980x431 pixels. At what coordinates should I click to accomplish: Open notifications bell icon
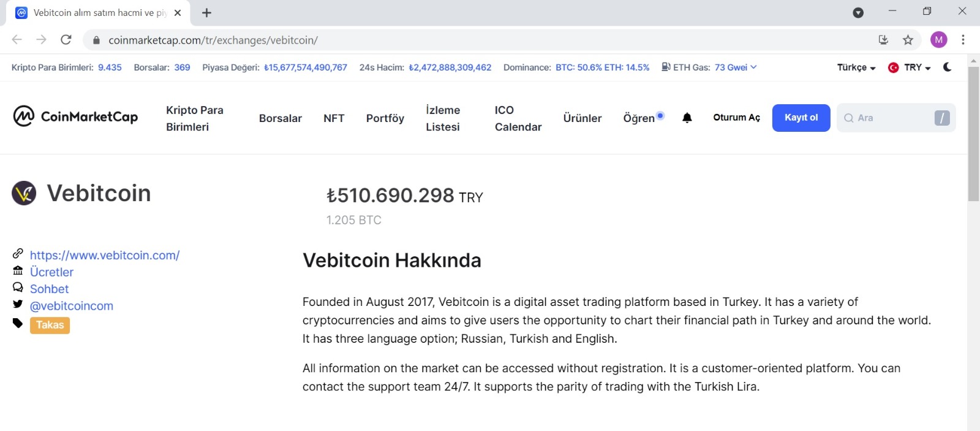pyautogui.click(x=687, y=118)
